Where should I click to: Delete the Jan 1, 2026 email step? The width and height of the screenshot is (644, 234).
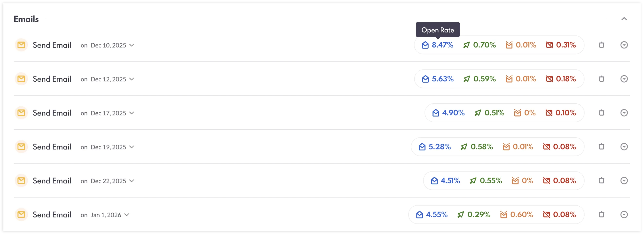pos(602,215)
